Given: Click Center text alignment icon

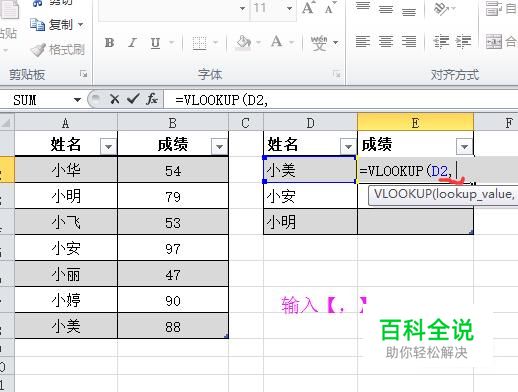Looking at the screenshot, I should [x=386, y=42].
